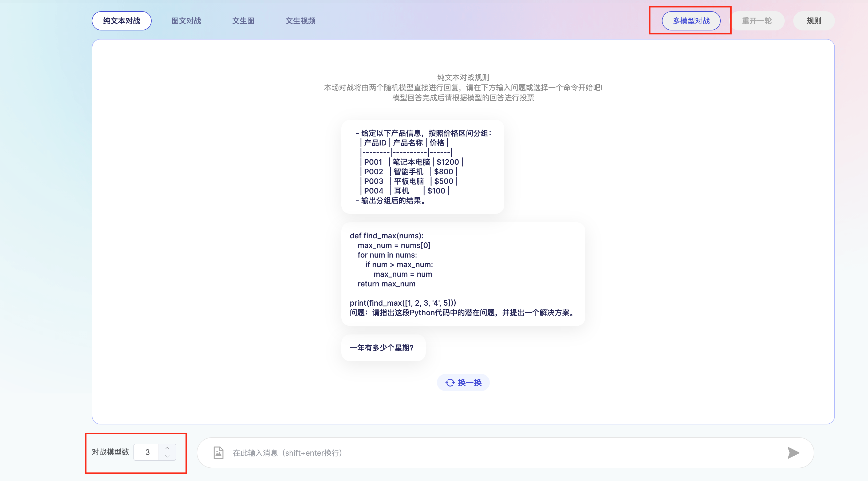868x481 pixels.
Task: Switch to the 图文对战 tab
Action: [x=186, y=21]
